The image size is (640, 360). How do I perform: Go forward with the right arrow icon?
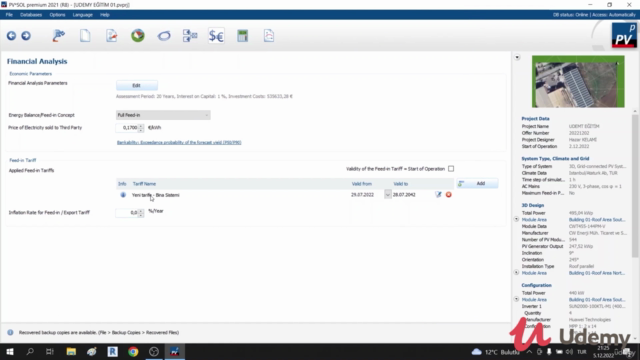coord(26,36)
